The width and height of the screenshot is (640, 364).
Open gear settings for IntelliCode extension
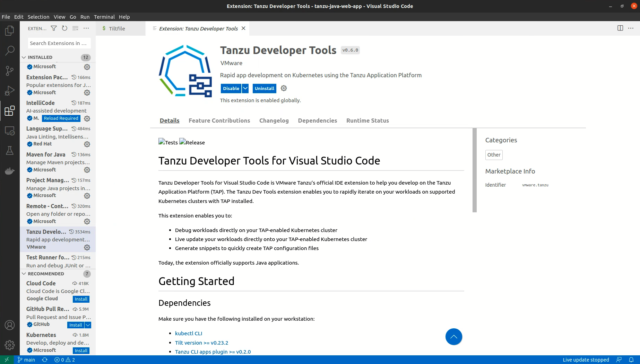tap(87, 118)
